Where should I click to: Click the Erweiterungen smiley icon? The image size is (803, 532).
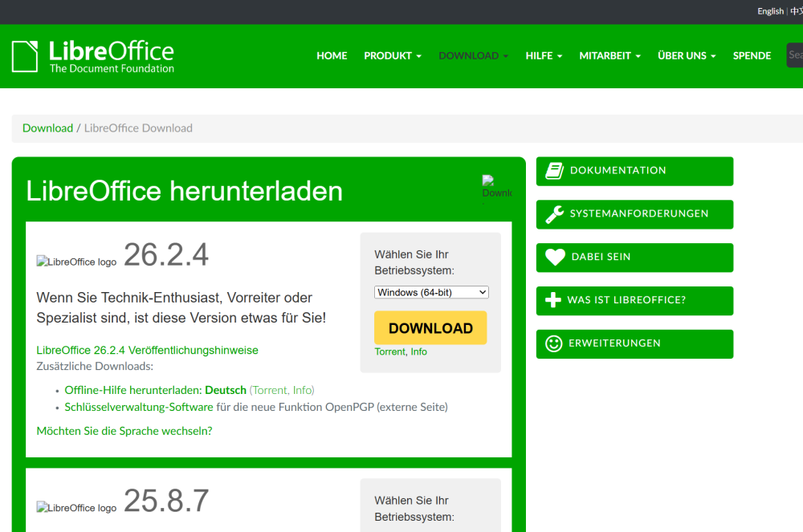tap(553, 343)
